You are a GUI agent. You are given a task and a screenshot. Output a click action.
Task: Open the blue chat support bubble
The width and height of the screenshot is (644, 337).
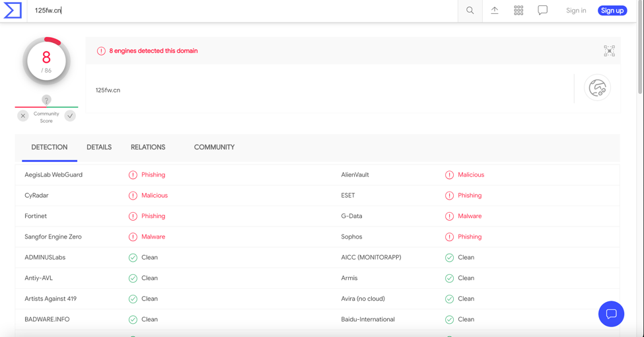click(611, 314)
